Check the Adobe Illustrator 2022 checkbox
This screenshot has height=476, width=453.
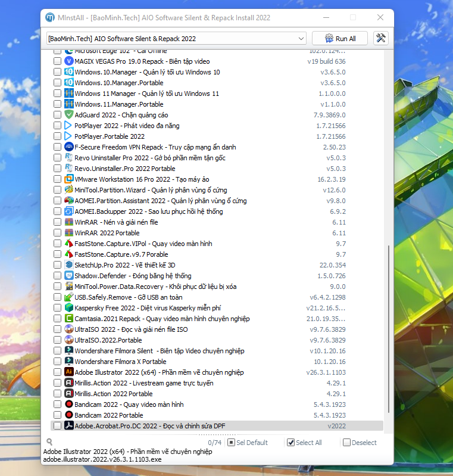point(57,372)
